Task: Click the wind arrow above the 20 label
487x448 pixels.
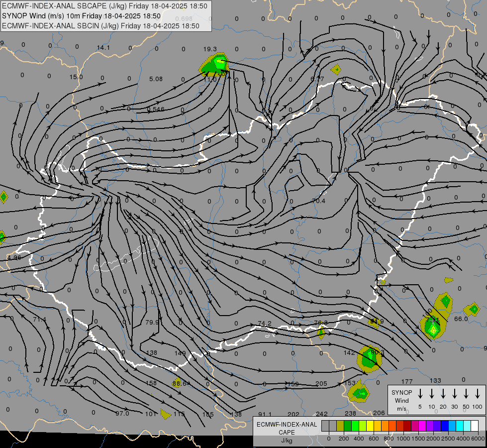Action: click(443, 394)
